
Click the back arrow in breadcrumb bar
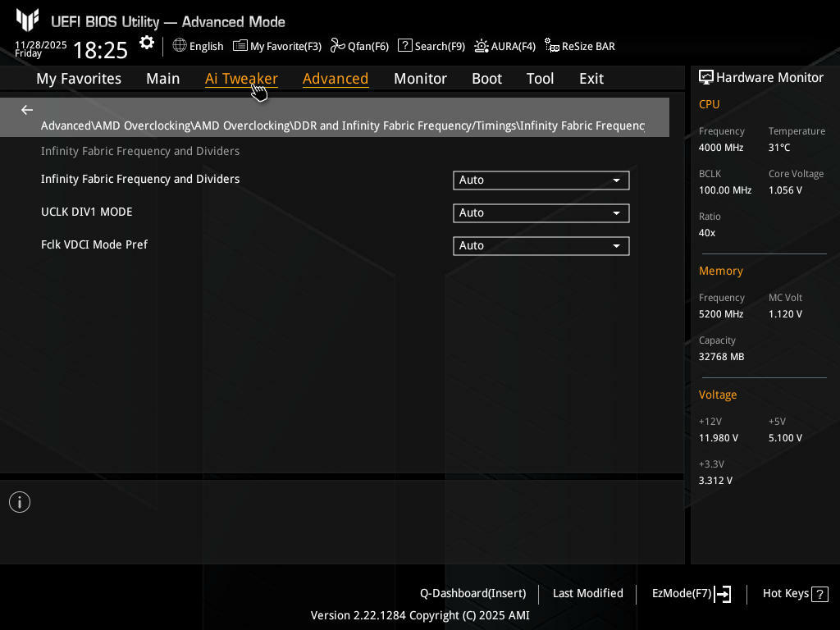pyautogui.click(x=27, y=110)
